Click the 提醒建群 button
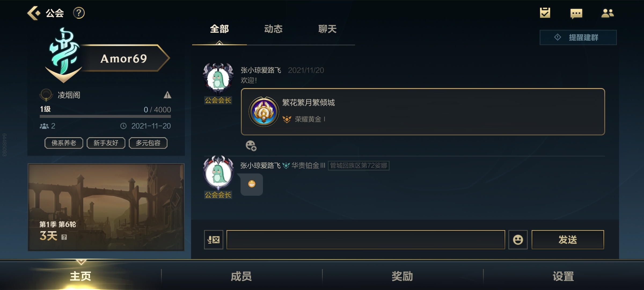The width and height of the screenshot is (644, 290). click(x=578, y=37)
